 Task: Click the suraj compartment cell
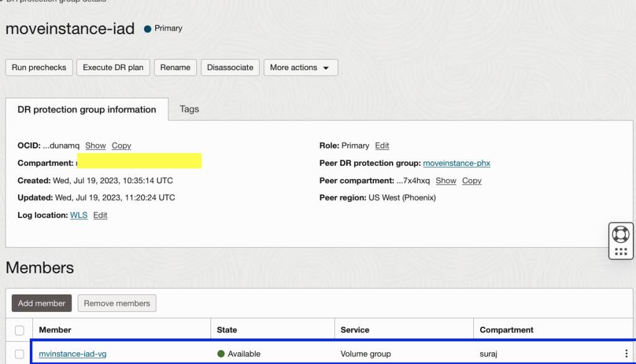pyautogui.click(x=488, y=354)
